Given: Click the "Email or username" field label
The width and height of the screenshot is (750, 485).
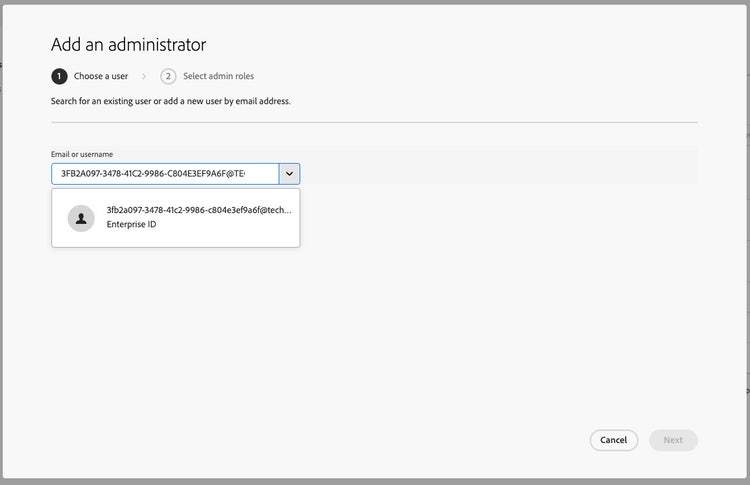Looking at the screenshot, I should pos(82,154).
